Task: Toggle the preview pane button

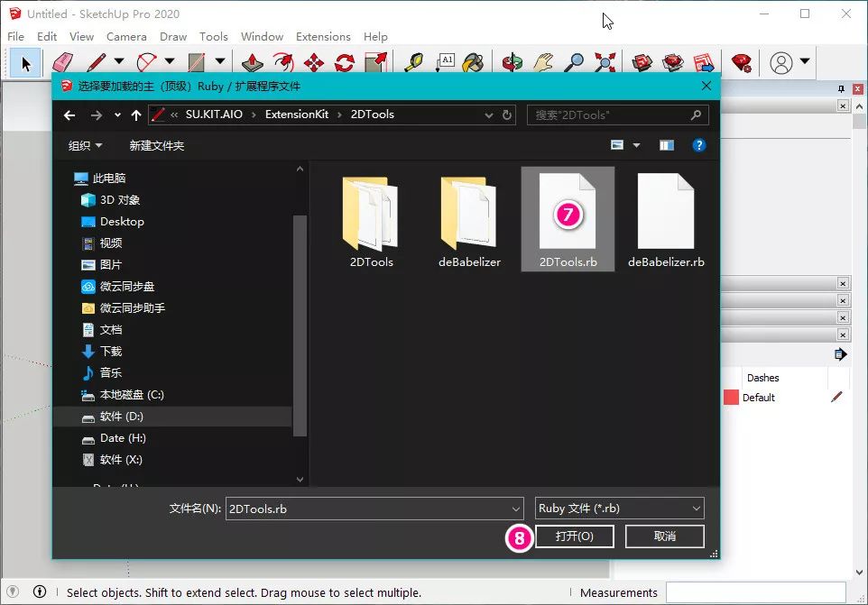Action: click(667, 145)
